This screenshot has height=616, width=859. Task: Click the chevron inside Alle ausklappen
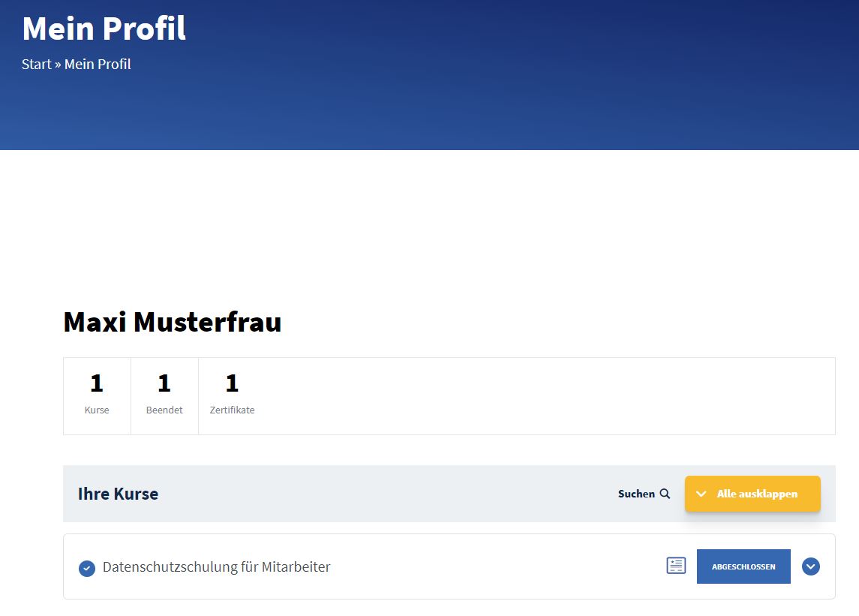tap(701, 494)
